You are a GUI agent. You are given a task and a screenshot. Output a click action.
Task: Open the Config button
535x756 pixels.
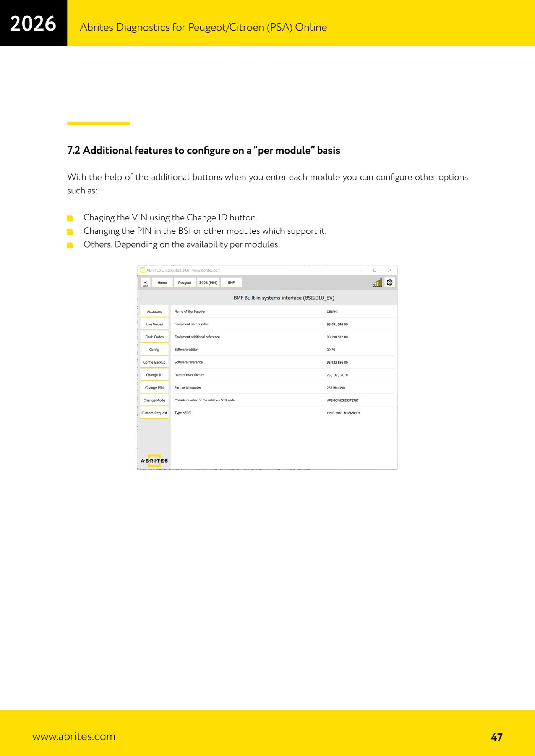click(x=154, y=350)
